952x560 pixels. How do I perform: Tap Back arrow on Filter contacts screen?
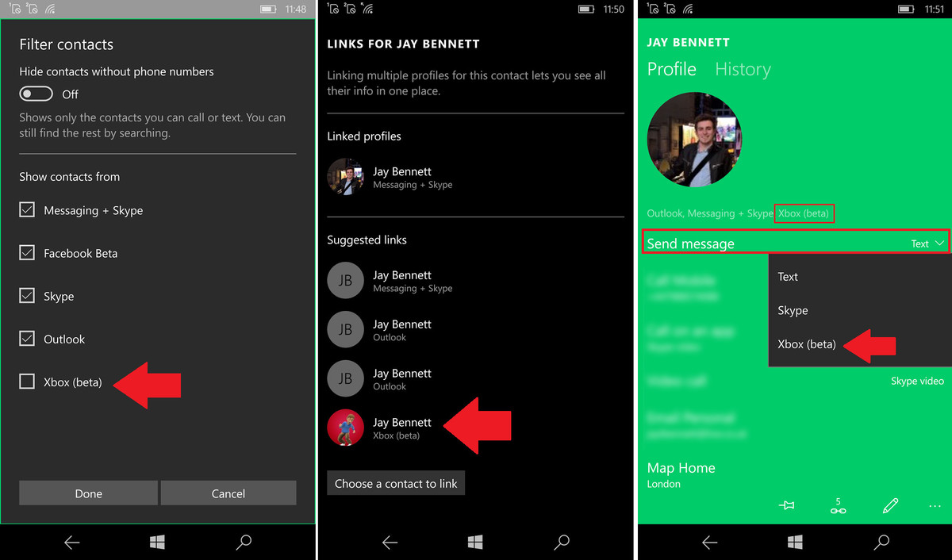click(71, 543)
